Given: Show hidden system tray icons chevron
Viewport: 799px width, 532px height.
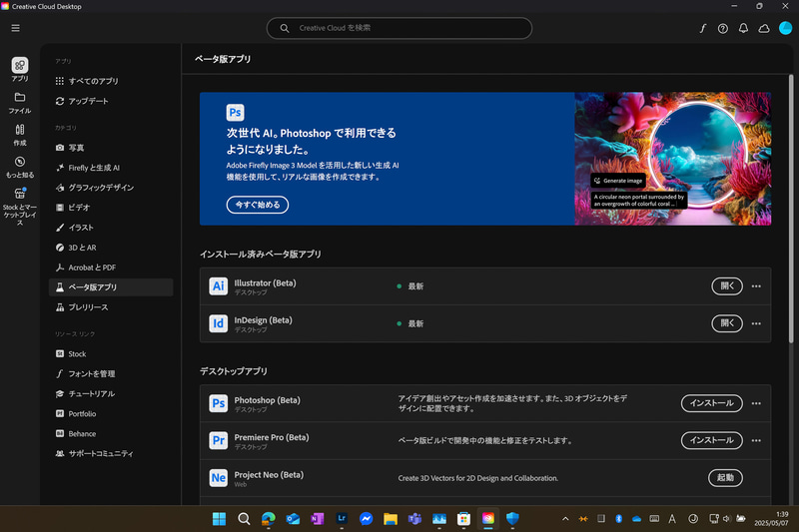Looking at the screenshot, I should (565, 519).
